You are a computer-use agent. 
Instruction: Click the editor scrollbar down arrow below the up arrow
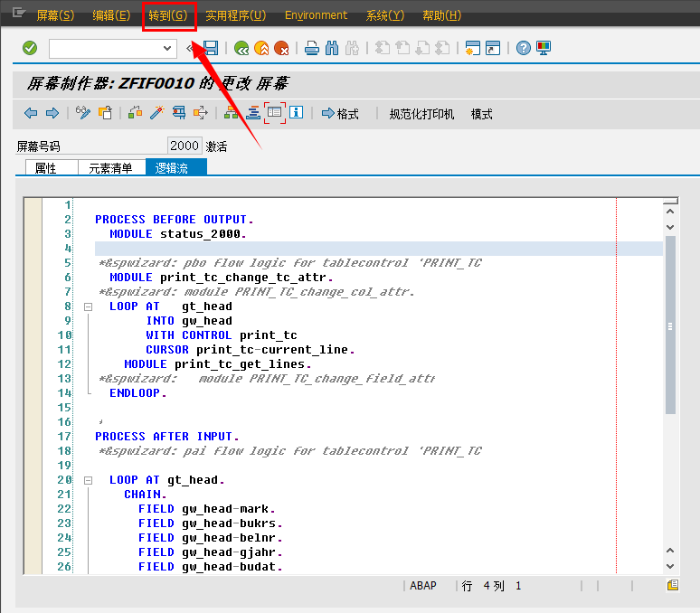pyautogui.click(x=670, y=227)
